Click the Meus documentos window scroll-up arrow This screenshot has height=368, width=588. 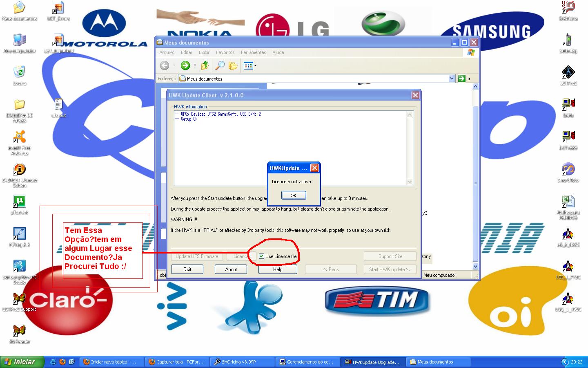pyautogui.click(x=475, y=87)
